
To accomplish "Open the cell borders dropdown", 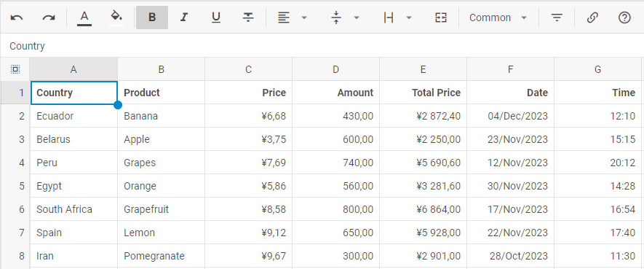I will click(397, 17).
